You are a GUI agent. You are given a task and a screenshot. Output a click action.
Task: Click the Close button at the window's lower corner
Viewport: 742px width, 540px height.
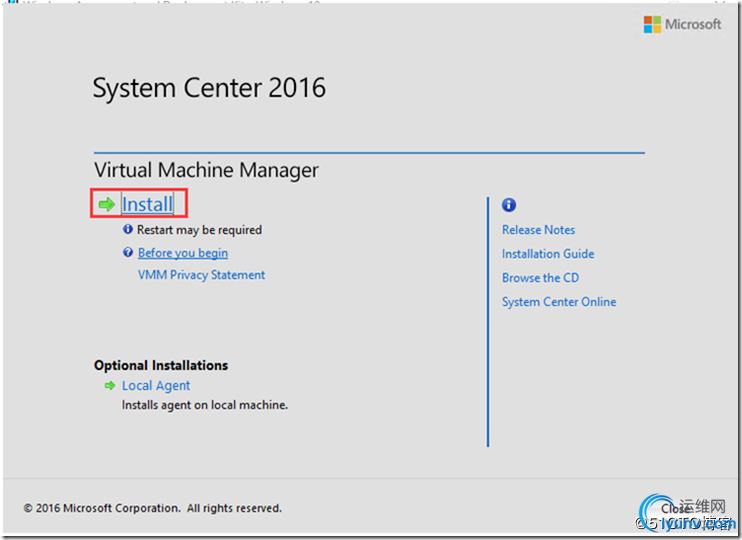675,509
